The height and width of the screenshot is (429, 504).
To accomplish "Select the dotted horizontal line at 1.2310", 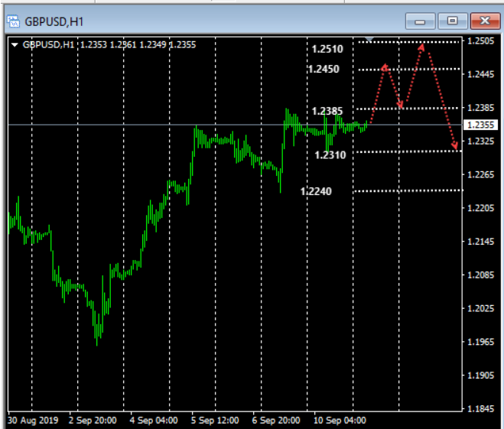I will (409, 151).
